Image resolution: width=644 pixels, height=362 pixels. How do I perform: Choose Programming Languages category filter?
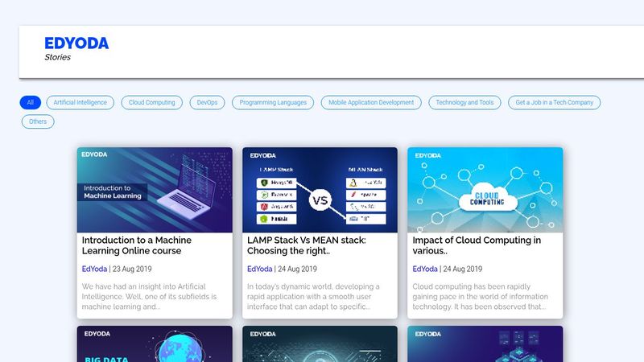pyautogui.click(x=273, y=103)
